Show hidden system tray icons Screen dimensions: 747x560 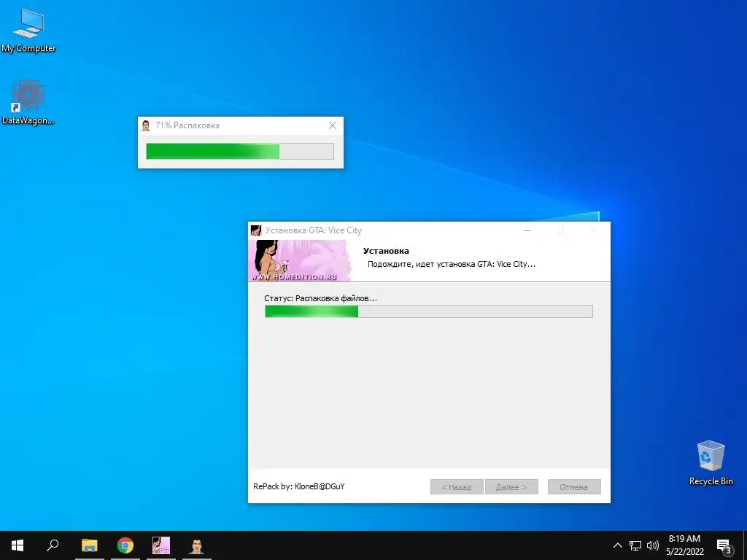[x=617, y=545]
